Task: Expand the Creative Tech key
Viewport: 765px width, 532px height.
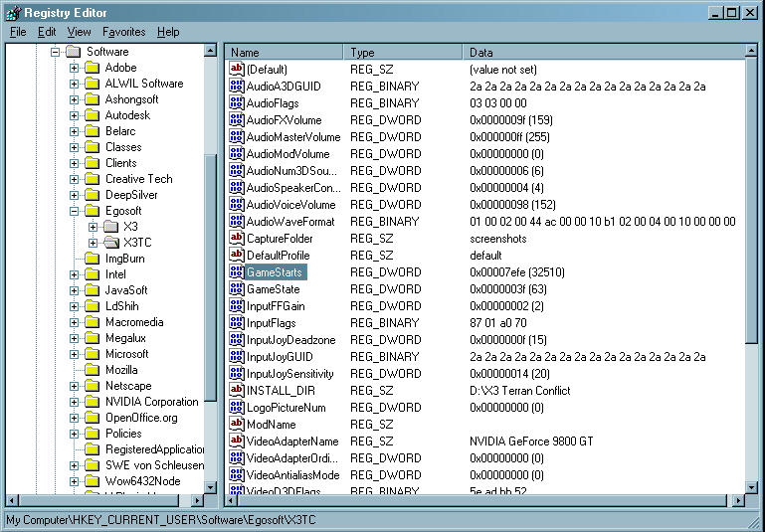Action: pyautogui.click(x=75, y=179)
